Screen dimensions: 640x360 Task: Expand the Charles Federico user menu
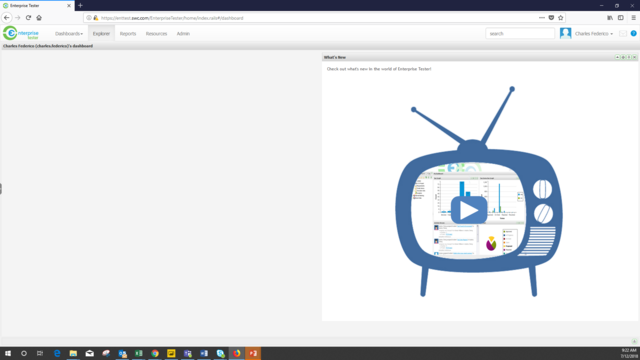pos(594,34)
